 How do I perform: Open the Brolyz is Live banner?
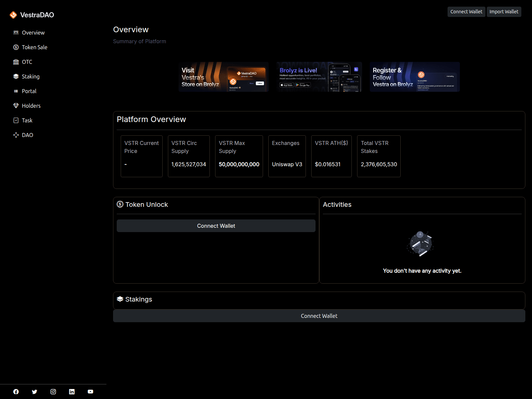click(x=319, y=77)
